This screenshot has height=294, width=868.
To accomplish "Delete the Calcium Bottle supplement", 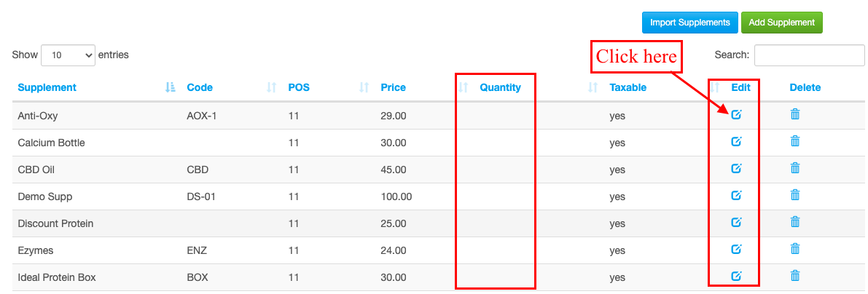I will point(795,141).
